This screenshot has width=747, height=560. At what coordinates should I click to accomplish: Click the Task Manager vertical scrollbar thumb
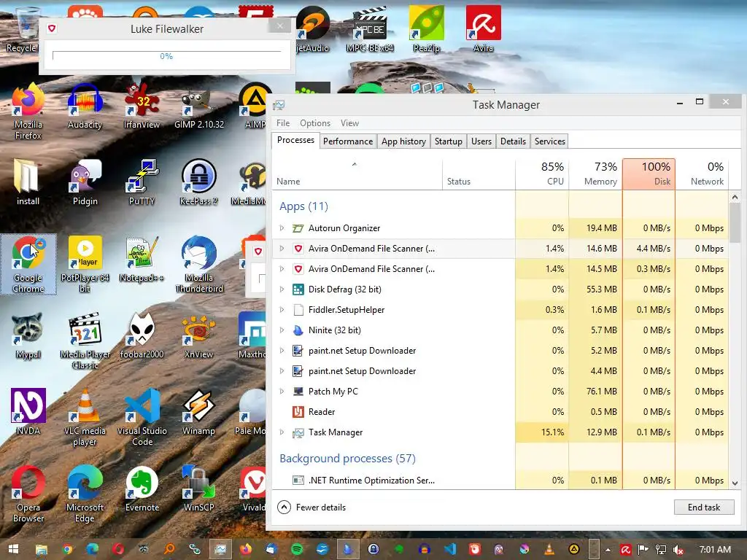pyautogui.click(x=735, y=222)
